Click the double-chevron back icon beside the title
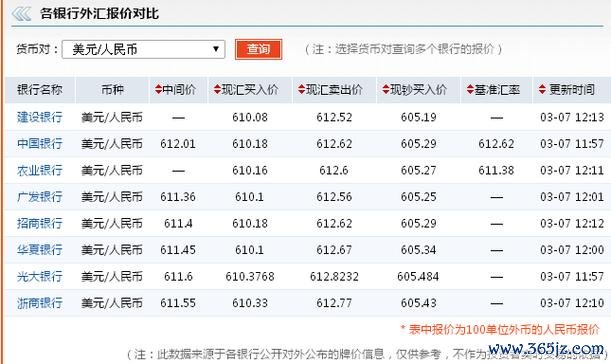611x364 pixels. (x=21, y=14)
